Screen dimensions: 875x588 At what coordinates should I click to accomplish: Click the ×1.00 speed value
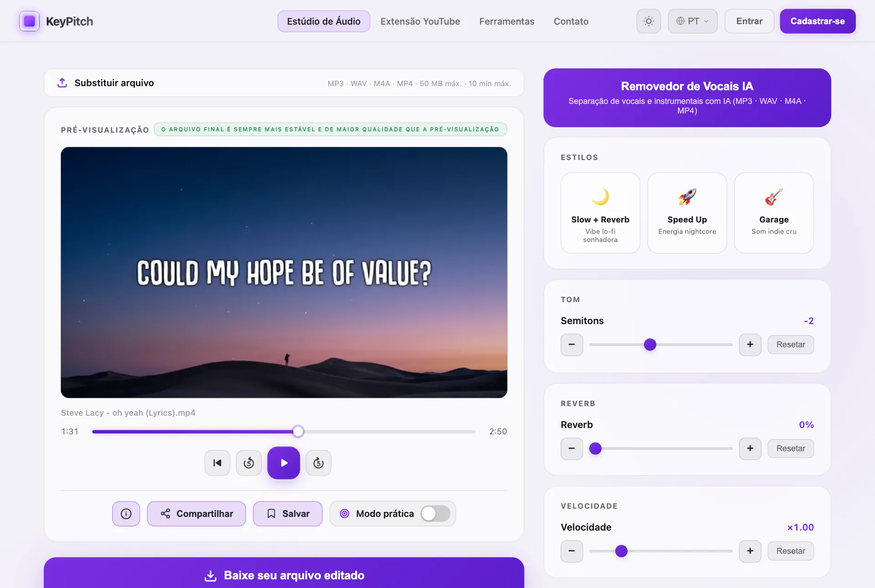coord(800,527)
